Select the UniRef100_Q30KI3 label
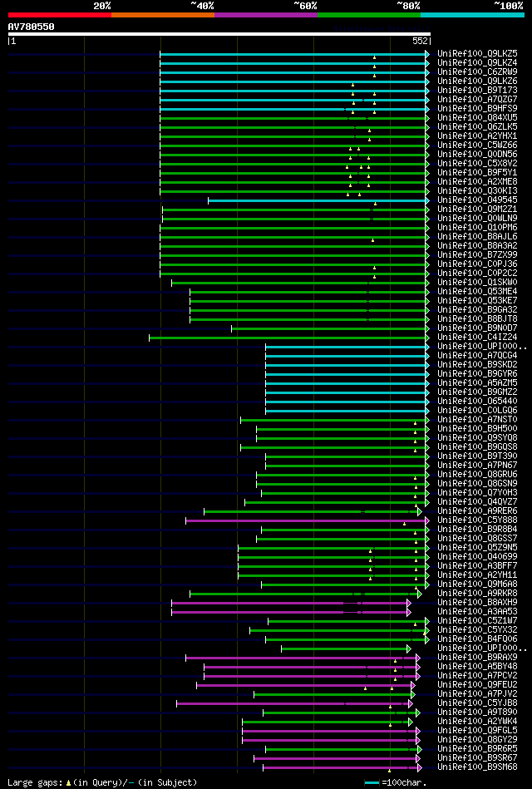The width and height of the screenshot is (532, 789). [x=478, y=191]
